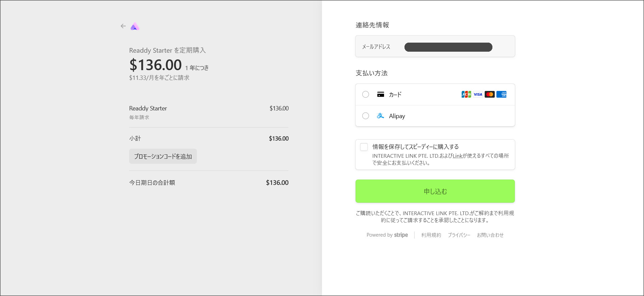644x296 pixels.
Task: Select the カード payment radio button
Action: tap(366, 94)
